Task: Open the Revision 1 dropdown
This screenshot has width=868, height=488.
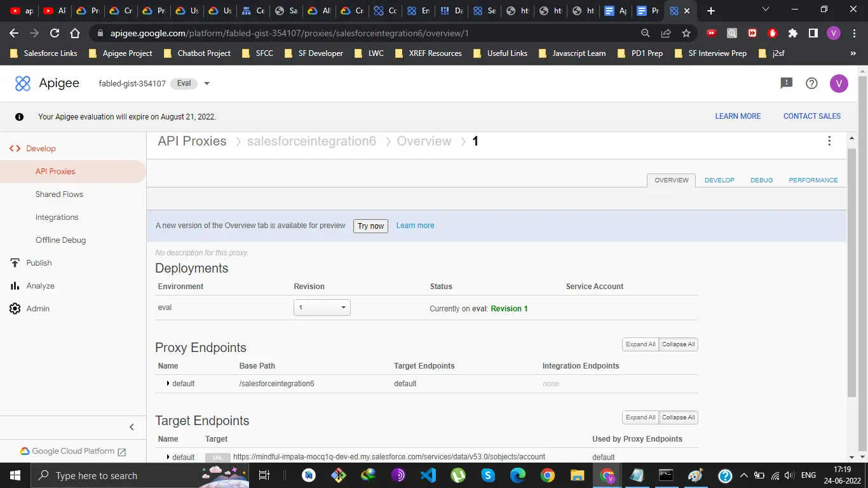Action: [322, 308]
